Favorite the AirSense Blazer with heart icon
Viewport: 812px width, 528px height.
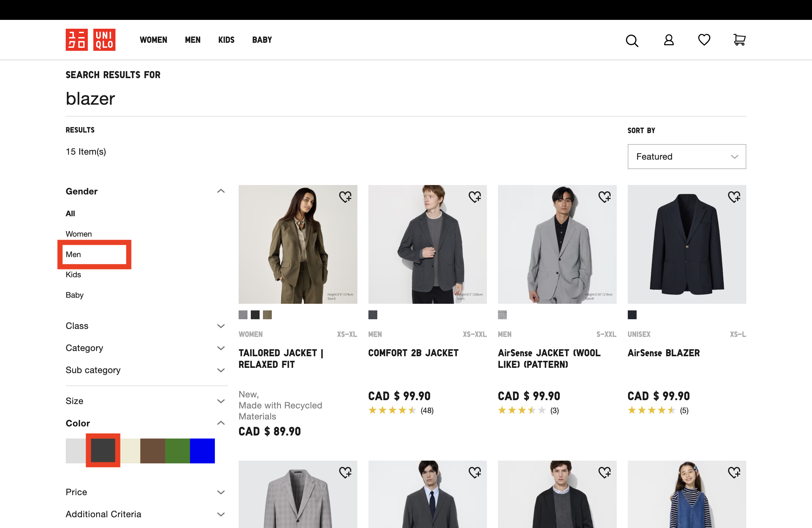coord(734,197)
